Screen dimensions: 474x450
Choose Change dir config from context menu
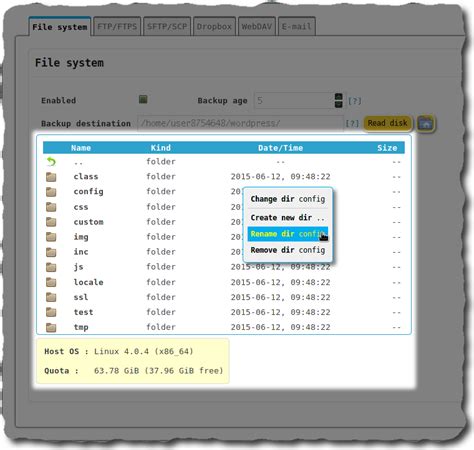point(288,199)
